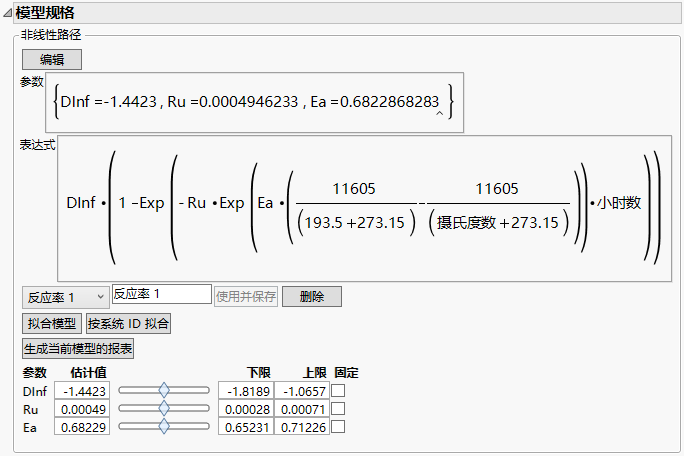Click the caret marker under the Ea parameter value
Screen dimensions: 684x456
click(440, 113)
